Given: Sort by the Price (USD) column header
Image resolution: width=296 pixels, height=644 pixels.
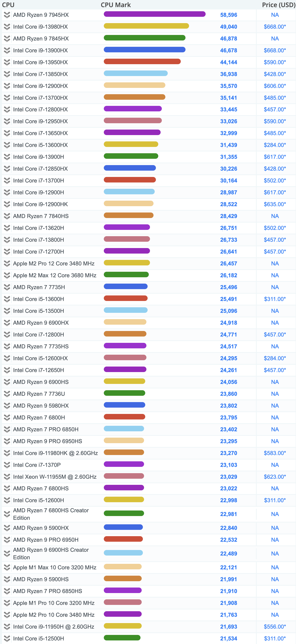Looking at the screenshot, I should point(279,5).
